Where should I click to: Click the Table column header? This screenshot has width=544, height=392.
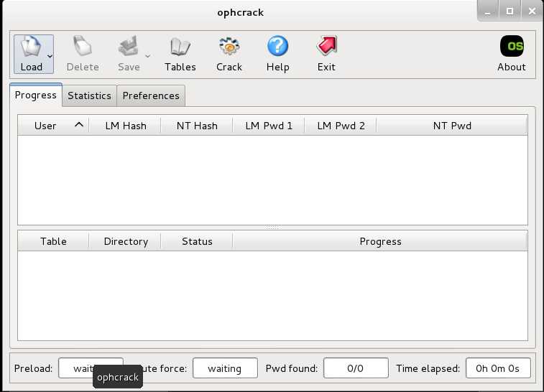click(53, 241)
